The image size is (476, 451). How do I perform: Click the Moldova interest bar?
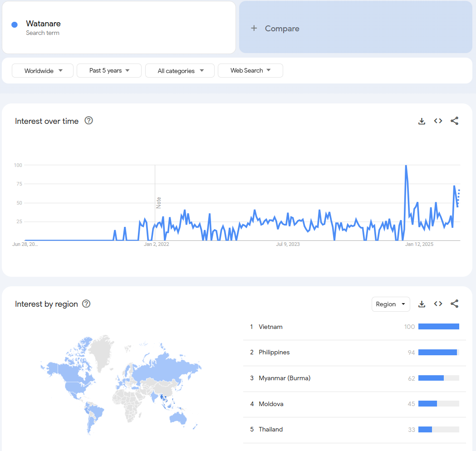click(439, 404)
